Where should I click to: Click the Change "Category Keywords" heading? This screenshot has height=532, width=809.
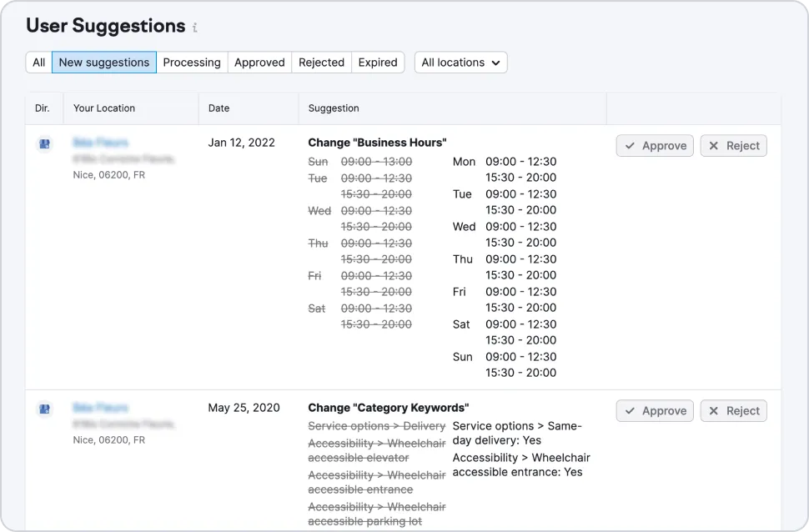coord(389,408)
